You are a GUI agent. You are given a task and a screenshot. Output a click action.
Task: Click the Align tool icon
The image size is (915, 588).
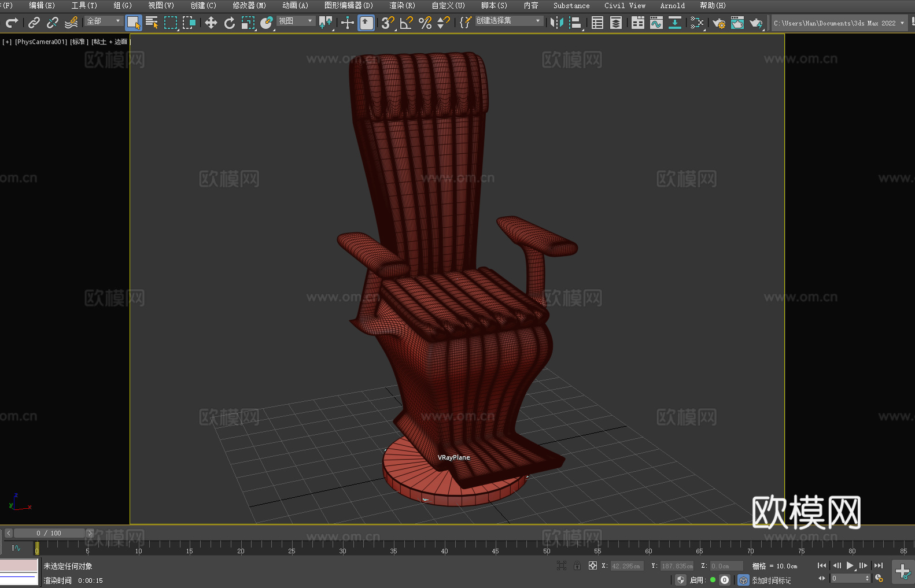tap(575, 23)
